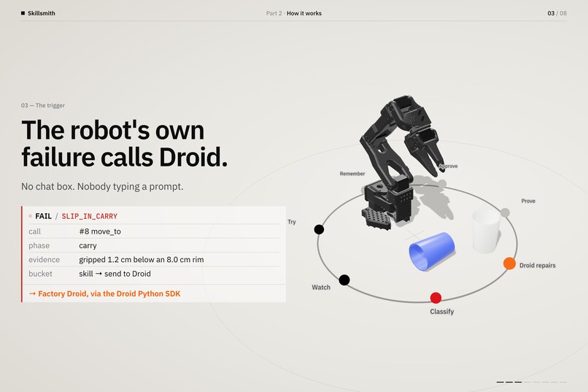Click "gripped 1.2 cm below an 8.0 cm rim"
The image size is (588, 392).
tap(142, 260)
